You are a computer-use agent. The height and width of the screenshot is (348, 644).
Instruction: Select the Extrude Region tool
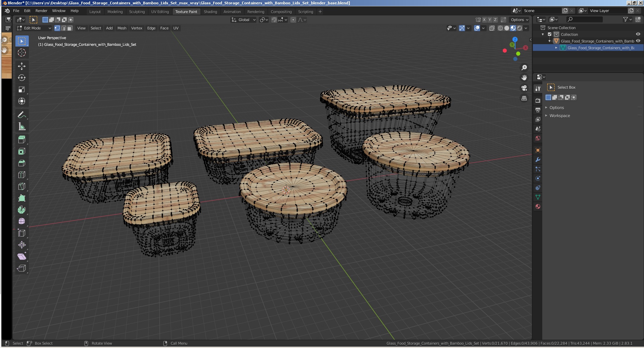click(x=22, y=140)
